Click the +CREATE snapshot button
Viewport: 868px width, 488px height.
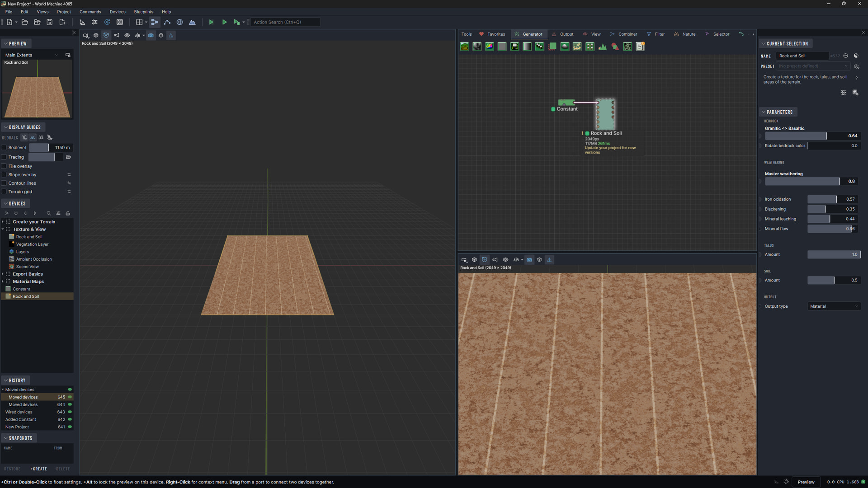click(x=39, y=469)
